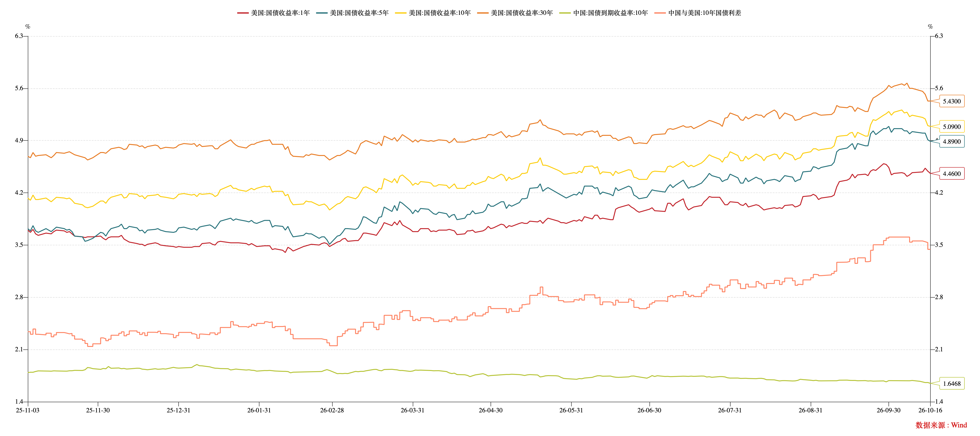The height and width of the screenshot is (436, 980).
Task: Toggle the 美国:国债收益率:5年 legend series
Action: 352,13
